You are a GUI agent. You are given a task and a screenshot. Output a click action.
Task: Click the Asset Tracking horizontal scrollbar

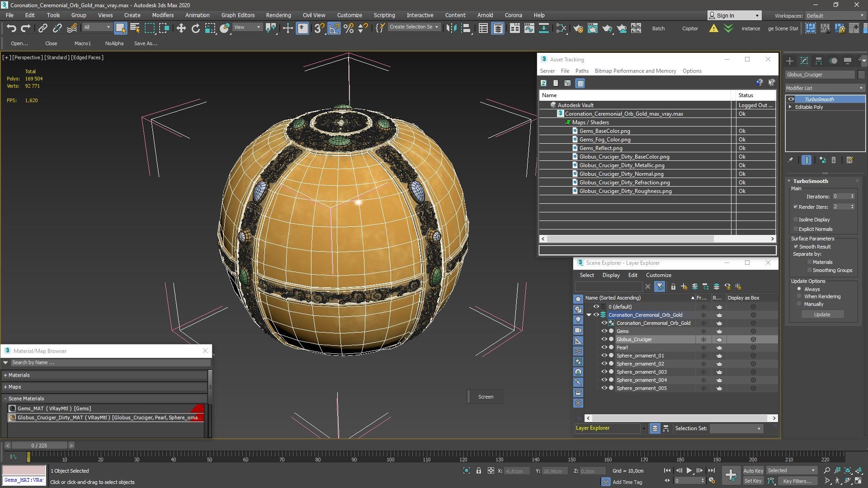pyautogui.click(x=630, y=239)
